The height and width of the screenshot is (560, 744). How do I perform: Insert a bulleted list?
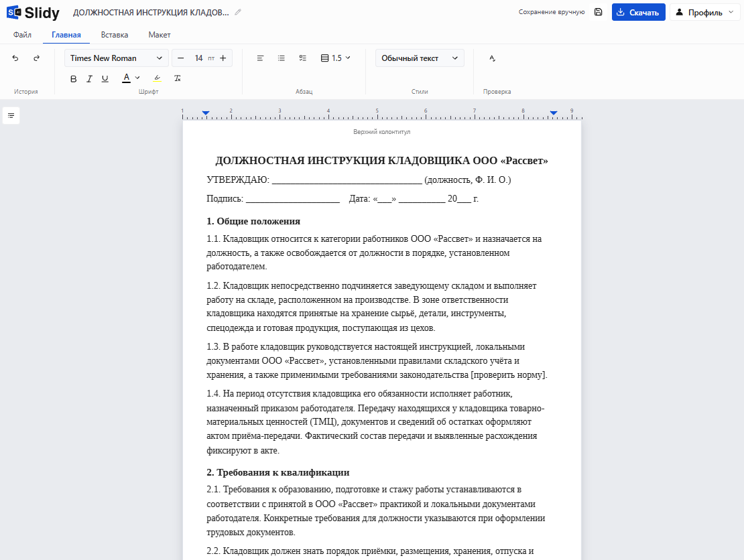(282, 58)
